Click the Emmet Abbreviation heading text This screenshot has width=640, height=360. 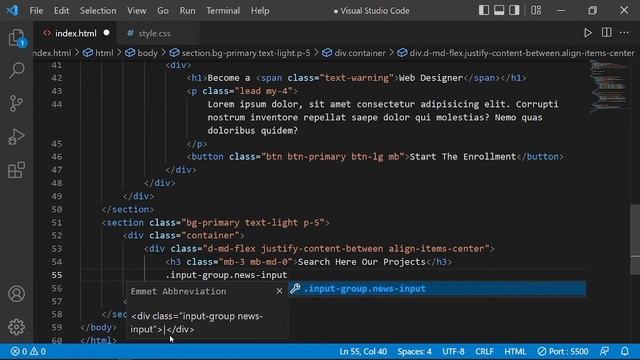[178, 291]
